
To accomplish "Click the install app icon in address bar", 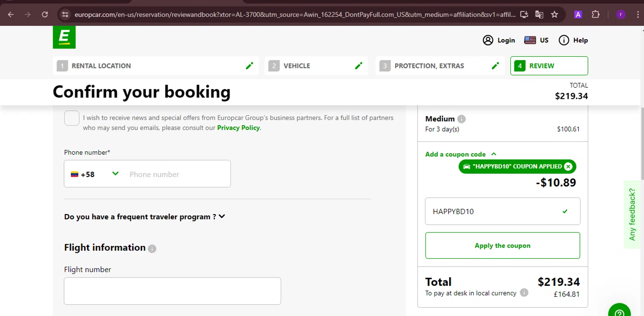I will [x=524, y=15].
